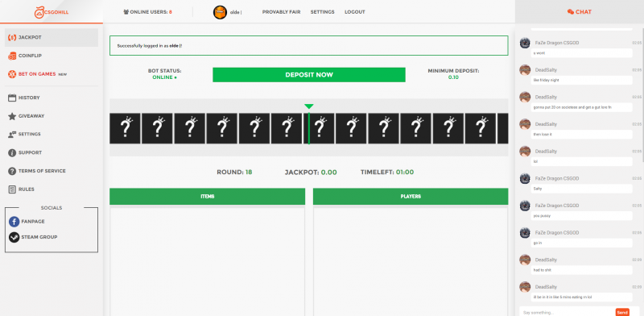Click the Rules document icon
The image size is (644, 316).
pyautogui.click(x=12, y=189)
